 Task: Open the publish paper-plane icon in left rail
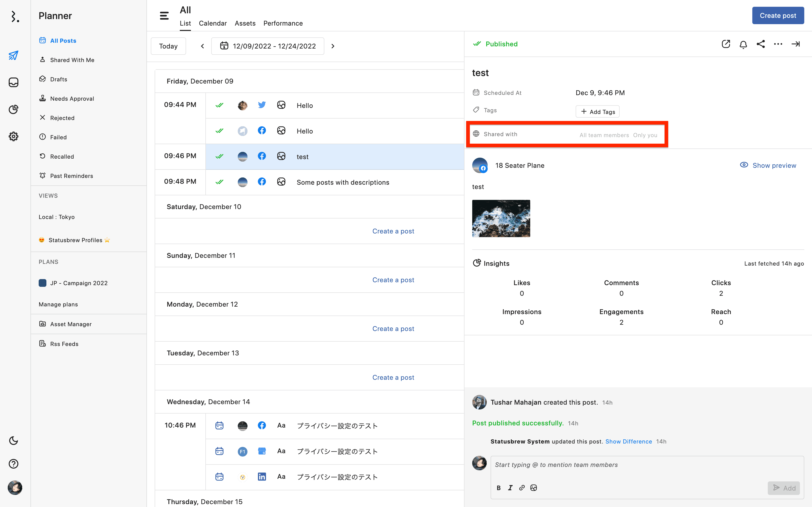tap(14, 55)
